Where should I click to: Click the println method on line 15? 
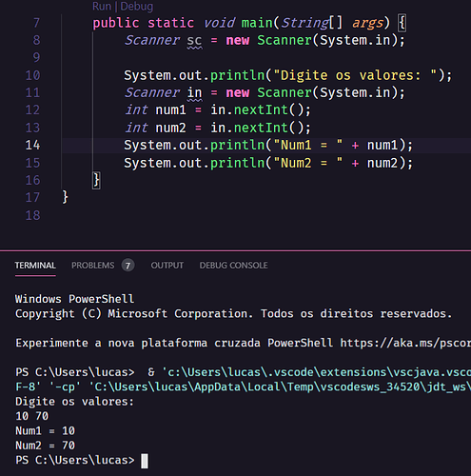coord(238,163)
